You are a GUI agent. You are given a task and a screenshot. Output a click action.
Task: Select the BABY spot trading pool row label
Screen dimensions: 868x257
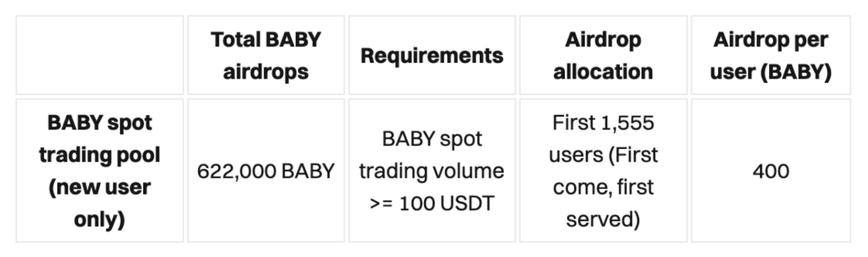[100, 171]
